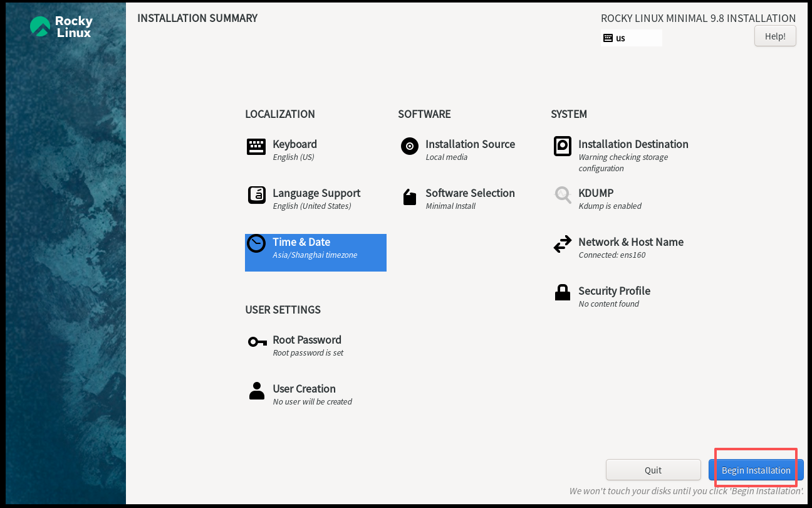Quit the installer
812x508 pixels.
(653, 470)
